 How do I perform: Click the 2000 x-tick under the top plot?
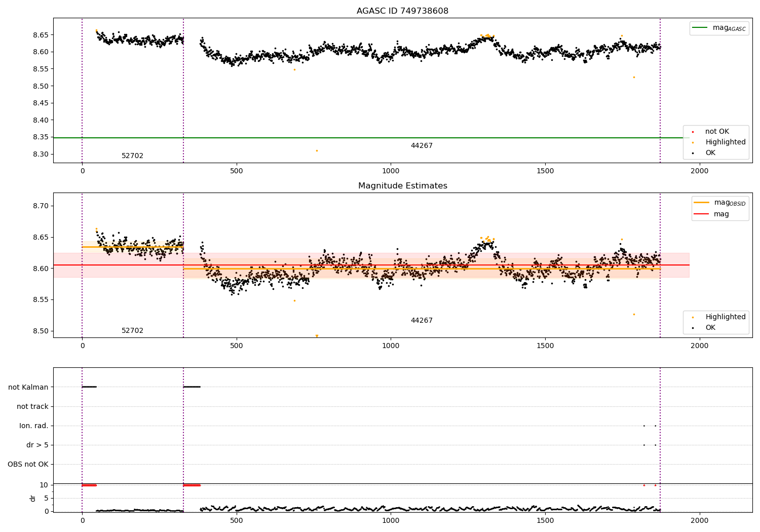[x=700, y=171]
